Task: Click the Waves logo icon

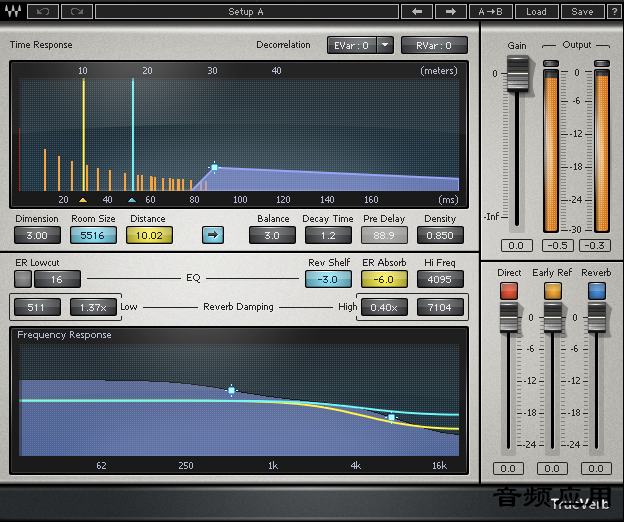Action: click(x=13, y=11)
